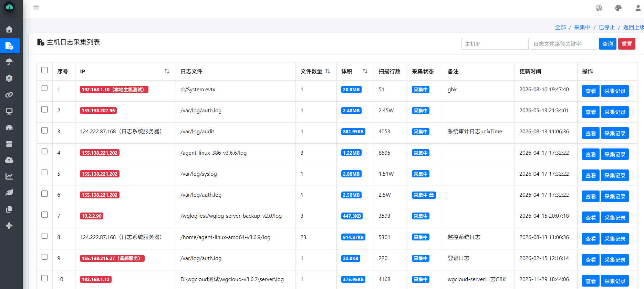Viewport: 644px width, 289px height.
Task: Open the copy documents icon in the sidebar
Action: pyautogui.click(x=9, y=209)
